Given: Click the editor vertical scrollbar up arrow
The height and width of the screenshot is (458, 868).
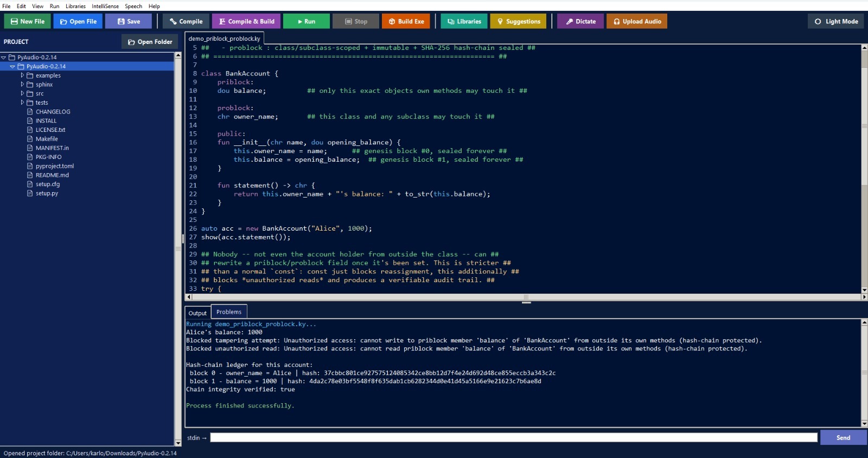Looking at the screenshot, I should point(864,48).
